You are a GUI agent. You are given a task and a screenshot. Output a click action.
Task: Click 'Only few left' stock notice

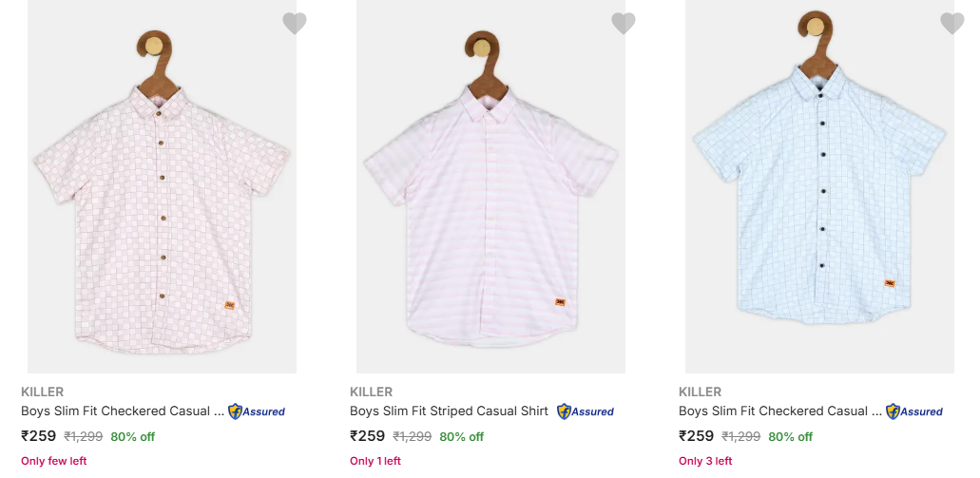[53, 461]
